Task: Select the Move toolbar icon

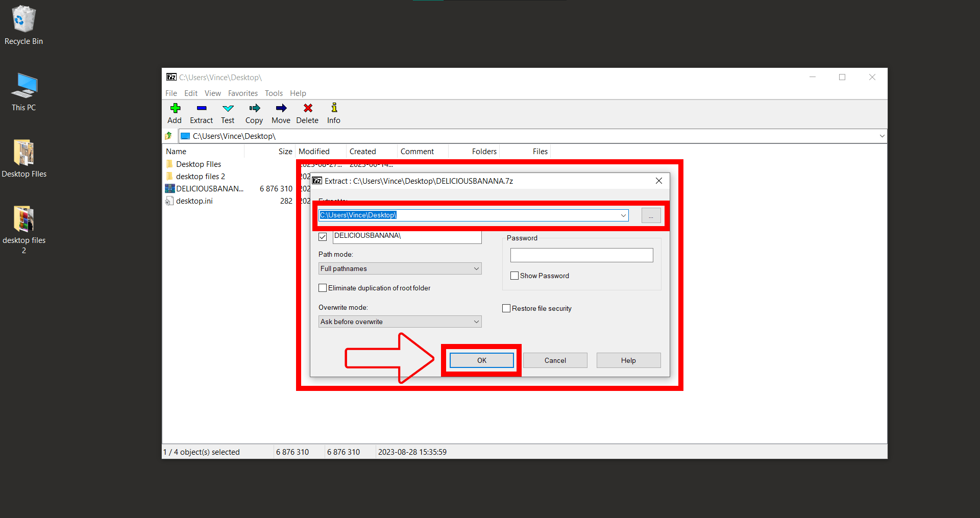Action: point(281,113)
